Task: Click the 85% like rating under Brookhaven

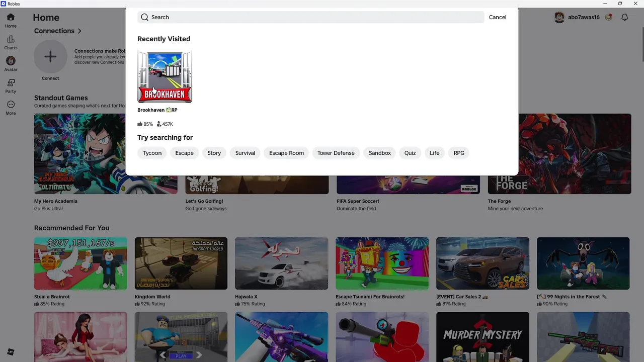Action: [x=145, y=124]
